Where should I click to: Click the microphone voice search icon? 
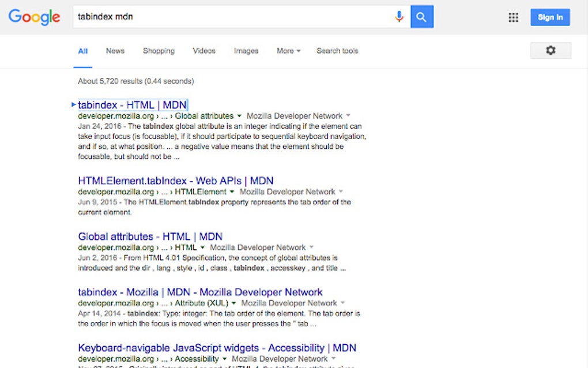click(x=399, y=17)
